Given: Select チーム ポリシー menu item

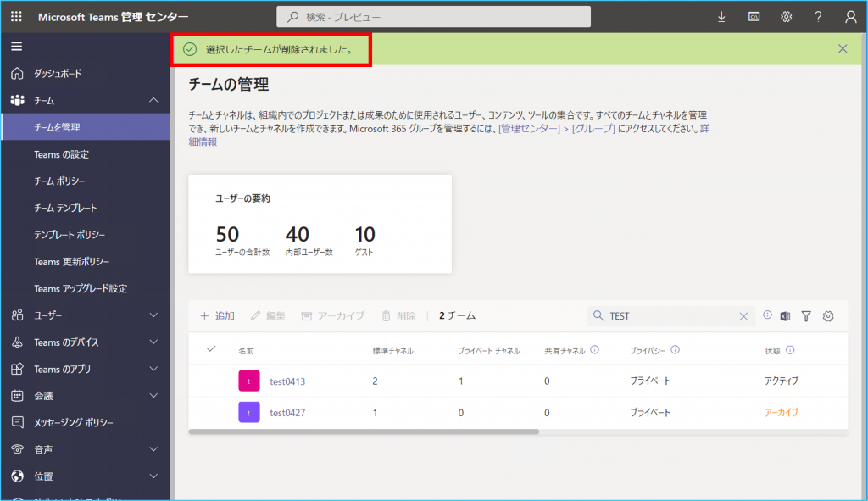Looking at the screenshot, I should [x=59, y=181].
